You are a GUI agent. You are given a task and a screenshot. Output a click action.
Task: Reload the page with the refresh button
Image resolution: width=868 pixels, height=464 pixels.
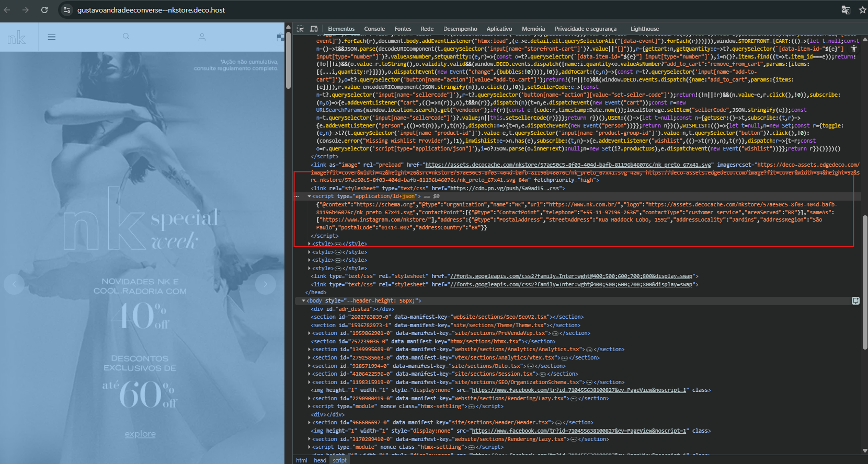coord(44,10)
